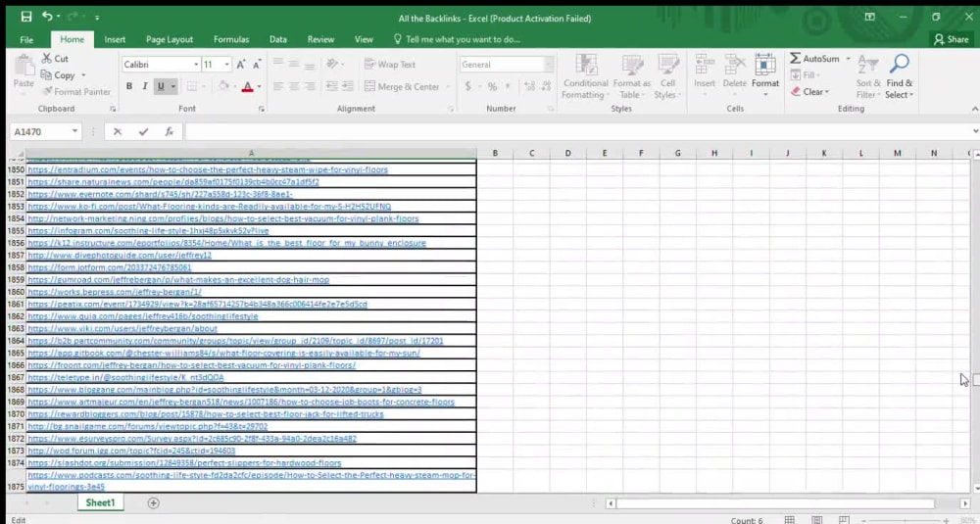The height and width of the screenshot is (524, 980).
Task: Click the Paste clipboard icon
Action: pyautogui.click(x=24, y=67)
